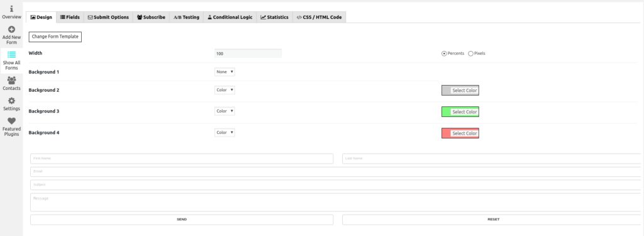644x236 pixels.
Task: View the Statistics tab
Action: [274, 17]
